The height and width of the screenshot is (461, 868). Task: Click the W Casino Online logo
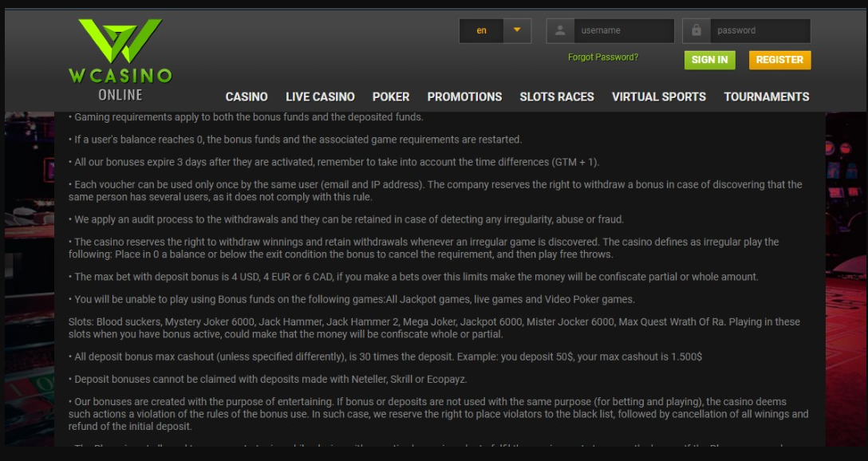(120, 60)
